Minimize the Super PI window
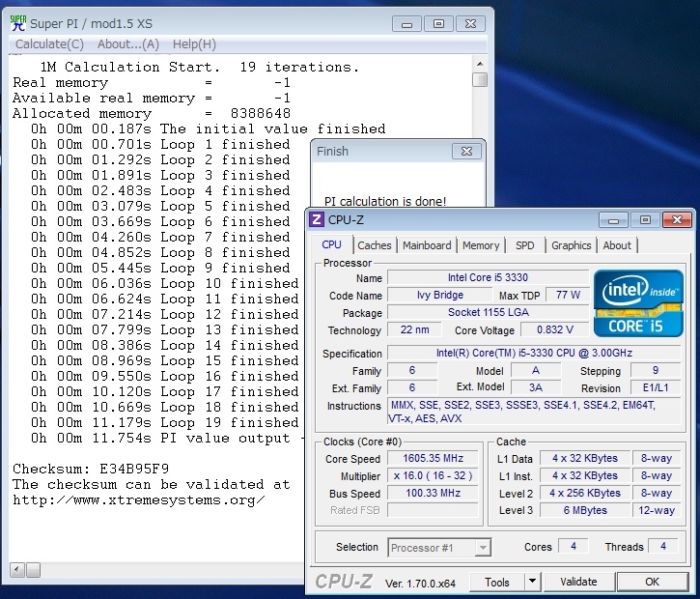This screenshot has height=599, width=700. (406, 23)
